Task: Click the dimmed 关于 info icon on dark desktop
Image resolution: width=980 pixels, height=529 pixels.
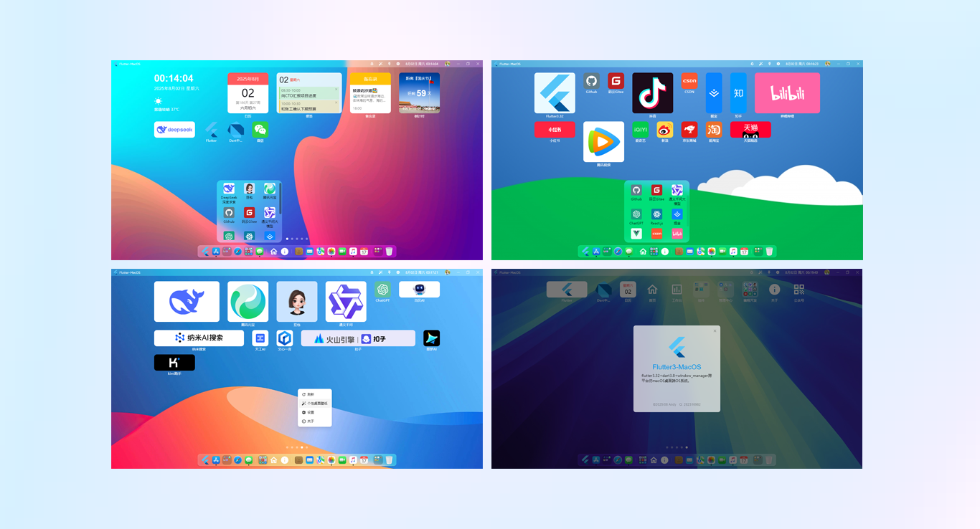Action: (x=775, y=290)
